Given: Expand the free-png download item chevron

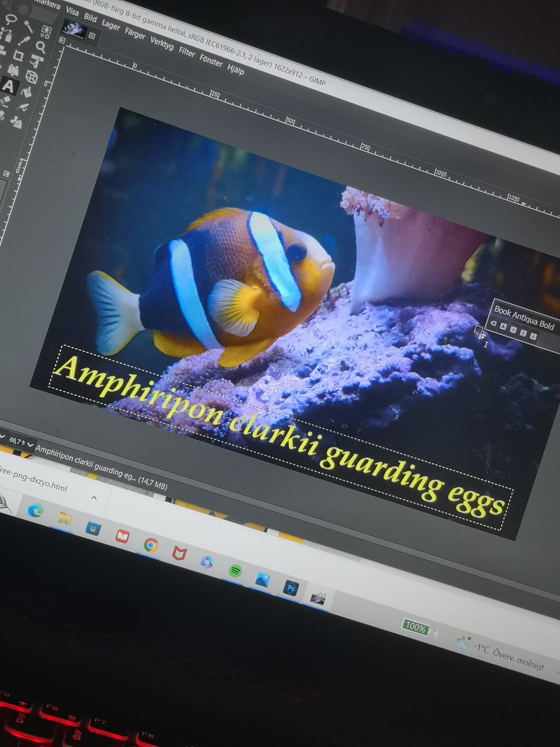Looking at the screenshot, I should click(x=94, y=498).
